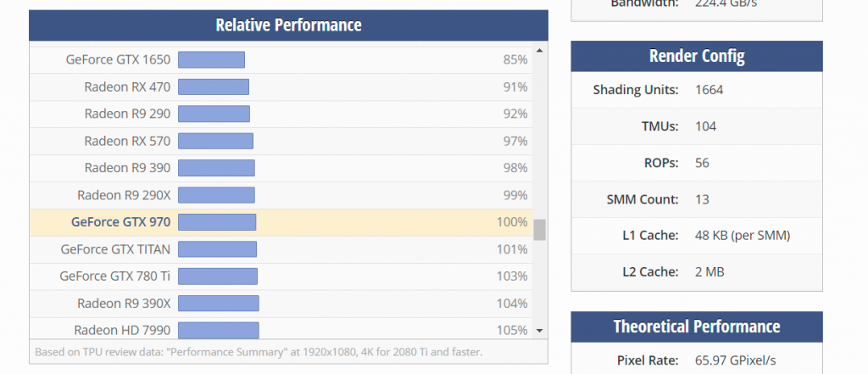Click the Shading Units value 1664
The height and width of the screenshot is (374, 868).
709,90
